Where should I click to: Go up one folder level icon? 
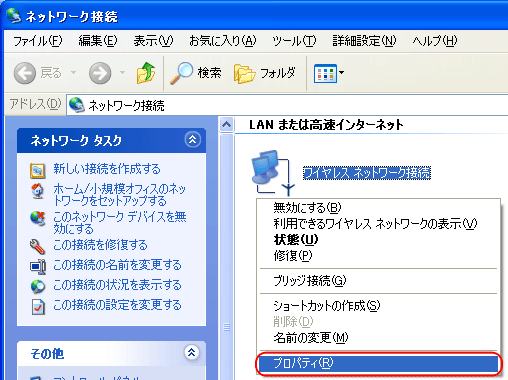coord(146,73)
